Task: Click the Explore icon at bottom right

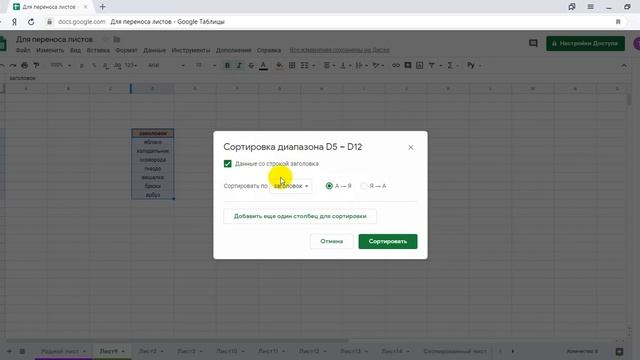Action: (x=619, y=351)
